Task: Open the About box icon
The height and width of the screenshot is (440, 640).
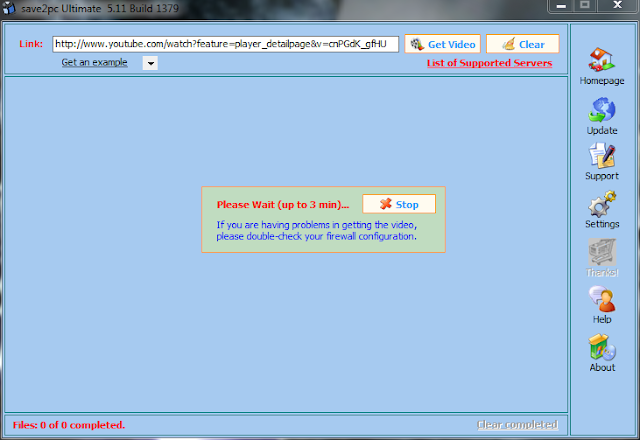Action: point(602,347)
